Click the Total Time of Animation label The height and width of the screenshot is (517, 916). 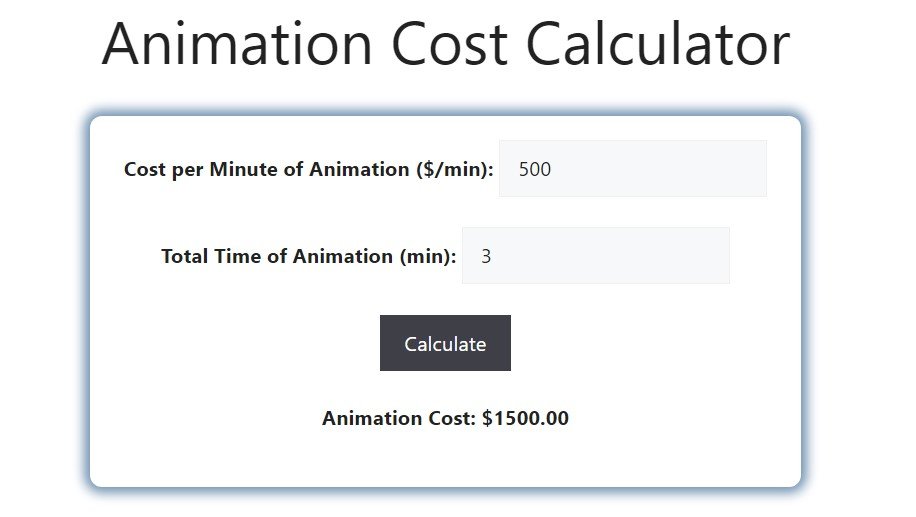point(308,256)
